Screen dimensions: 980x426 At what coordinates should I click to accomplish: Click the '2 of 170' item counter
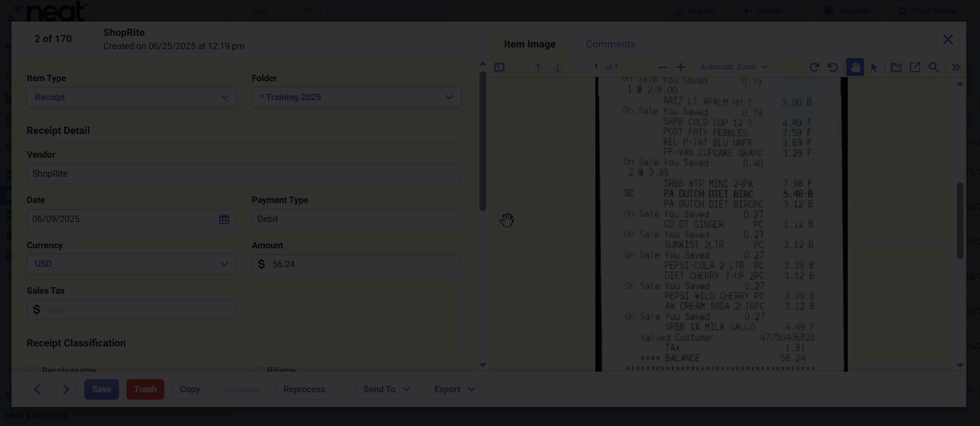53,39
